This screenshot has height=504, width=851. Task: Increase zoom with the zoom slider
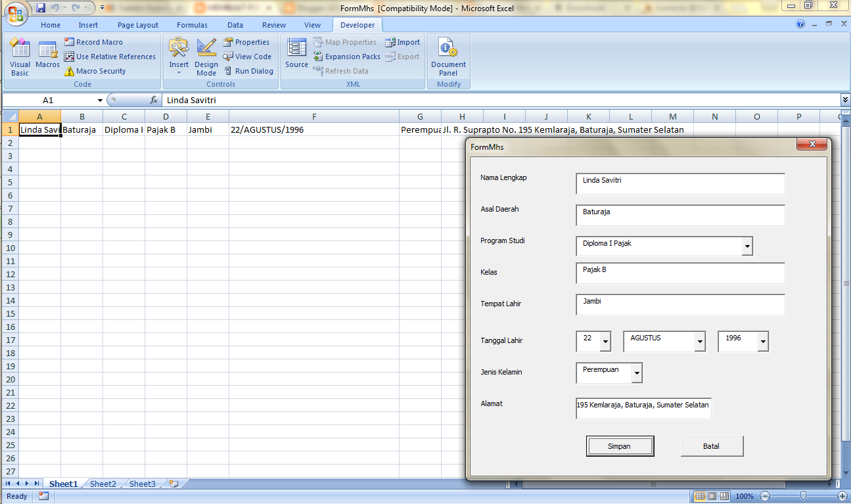pos(842,496)
